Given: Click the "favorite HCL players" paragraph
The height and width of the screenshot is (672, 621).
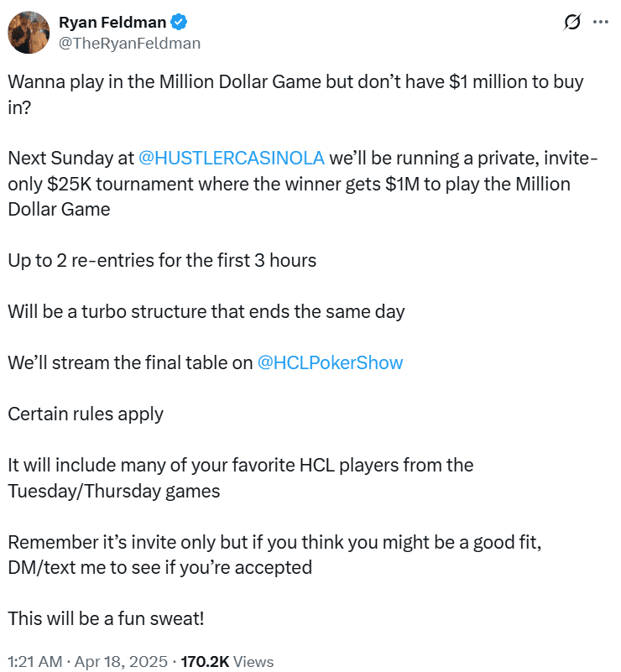Looking at the screenshot, I should click(240, 465).
